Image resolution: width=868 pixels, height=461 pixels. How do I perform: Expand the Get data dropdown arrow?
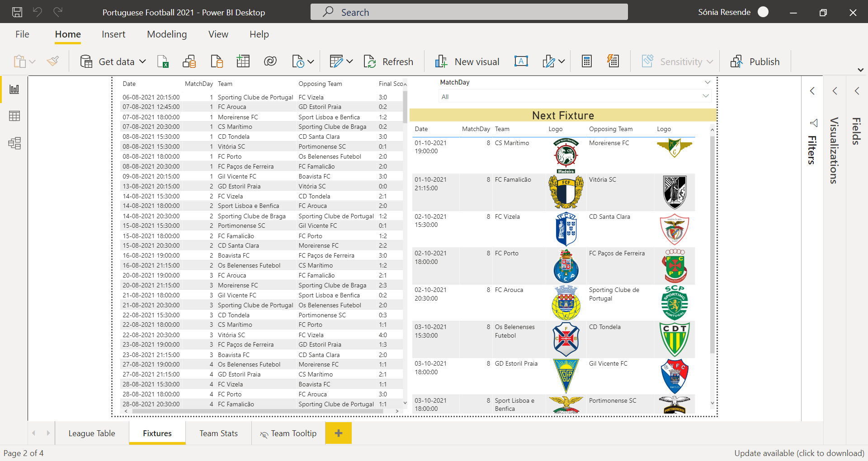pyautogui.click(x=143, y=61)
